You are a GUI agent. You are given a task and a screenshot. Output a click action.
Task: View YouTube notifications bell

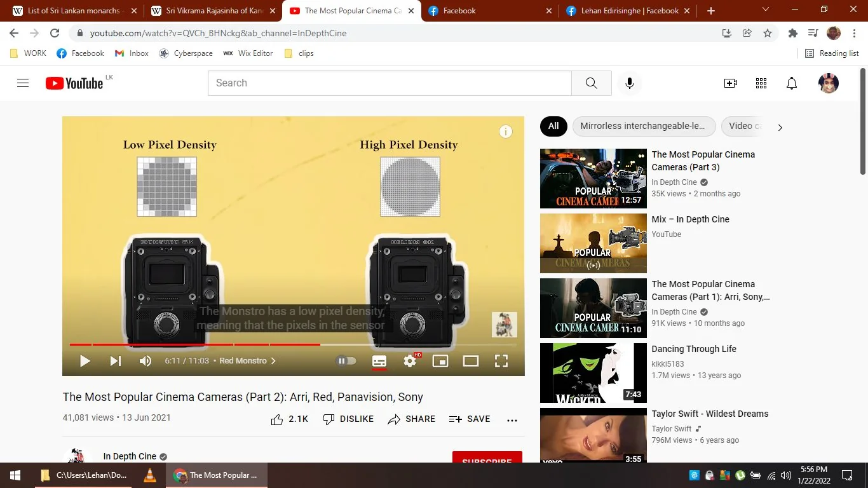pyautogui.click(x=792, y=83)
